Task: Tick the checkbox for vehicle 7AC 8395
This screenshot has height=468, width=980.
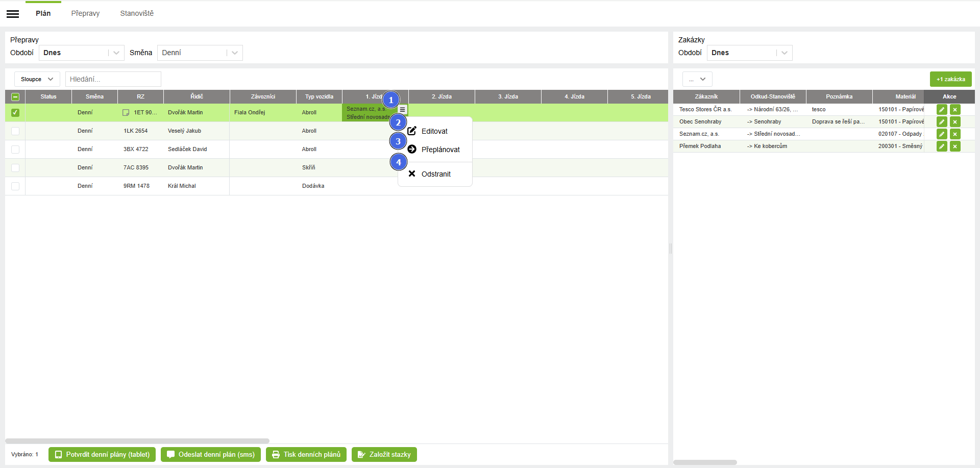Action: (x=15, y=167)
